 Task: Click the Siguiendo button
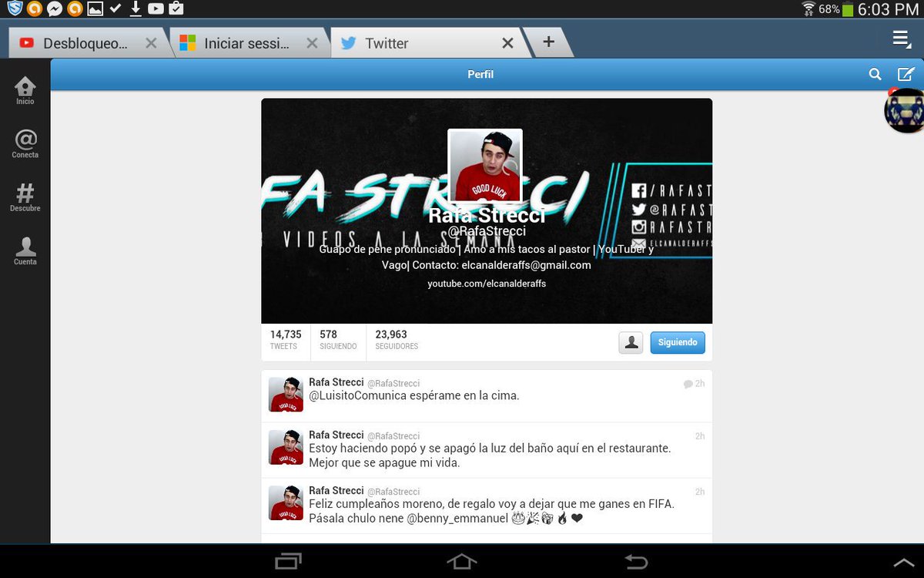(x=678, y=342)
